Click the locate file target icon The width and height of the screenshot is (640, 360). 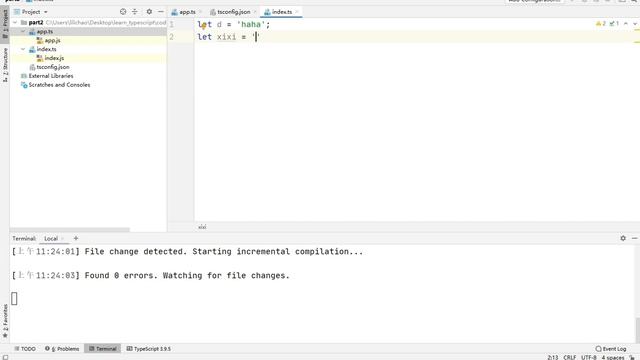point(123,12)
